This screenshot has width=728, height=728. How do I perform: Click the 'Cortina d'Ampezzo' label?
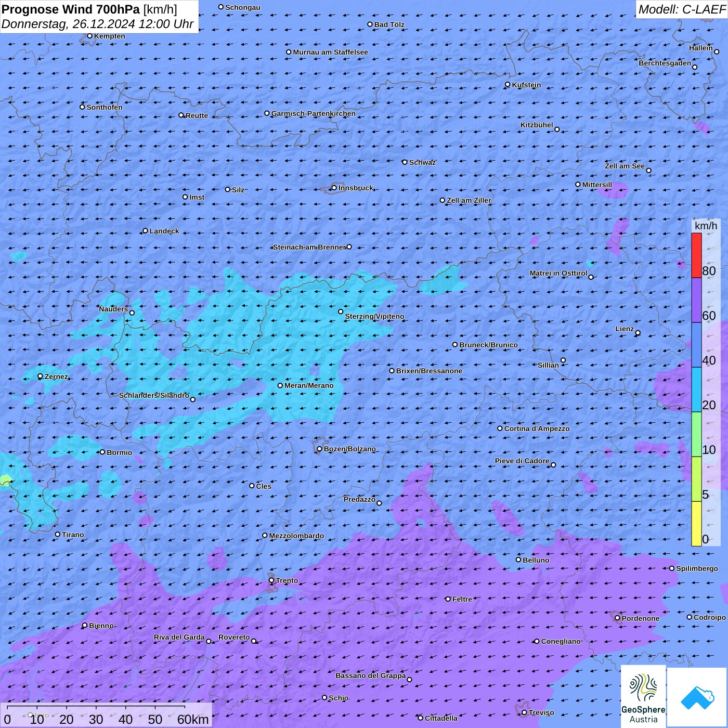pos(537,428)
